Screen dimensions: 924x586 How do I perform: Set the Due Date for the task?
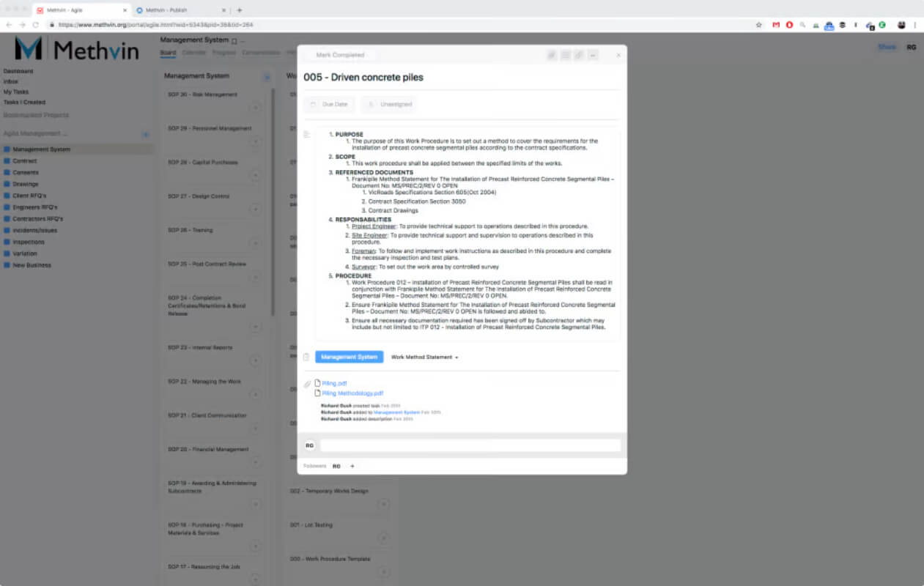[330, 105]
